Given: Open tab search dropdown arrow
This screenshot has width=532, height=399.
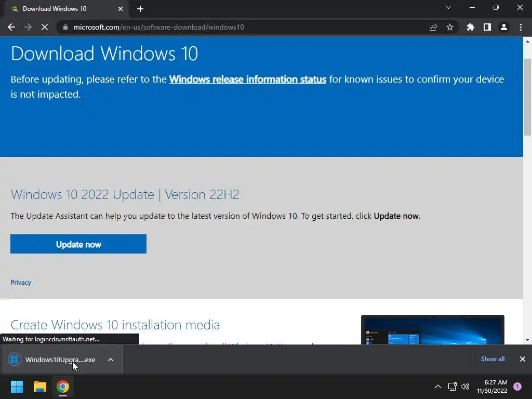Looking at the screenshot, I should [448, 7].
